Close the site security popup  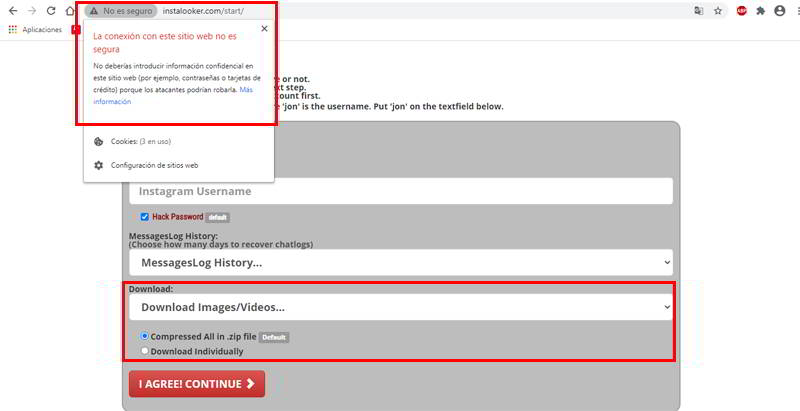[264, 29]
